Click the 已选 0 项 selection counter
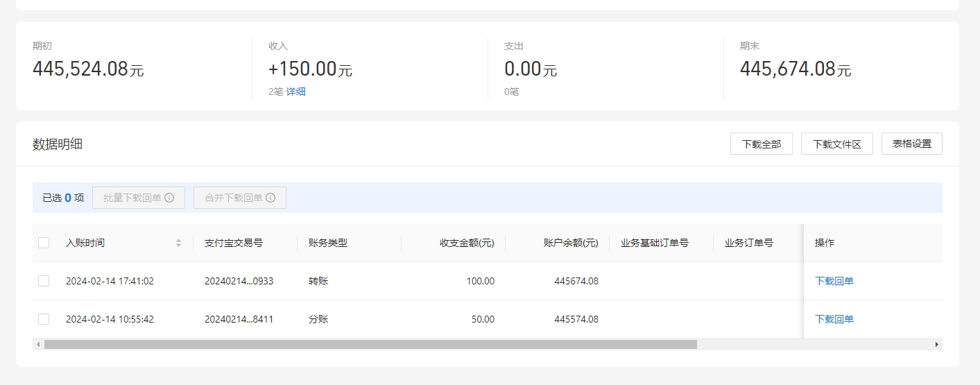The width and height of the screenshot is (980, 385). (63, 198)
